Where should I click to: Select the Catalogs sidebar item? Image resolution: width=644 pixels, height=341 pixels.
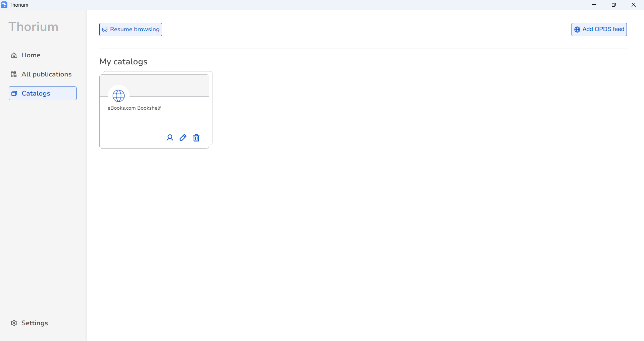[43, 93]
